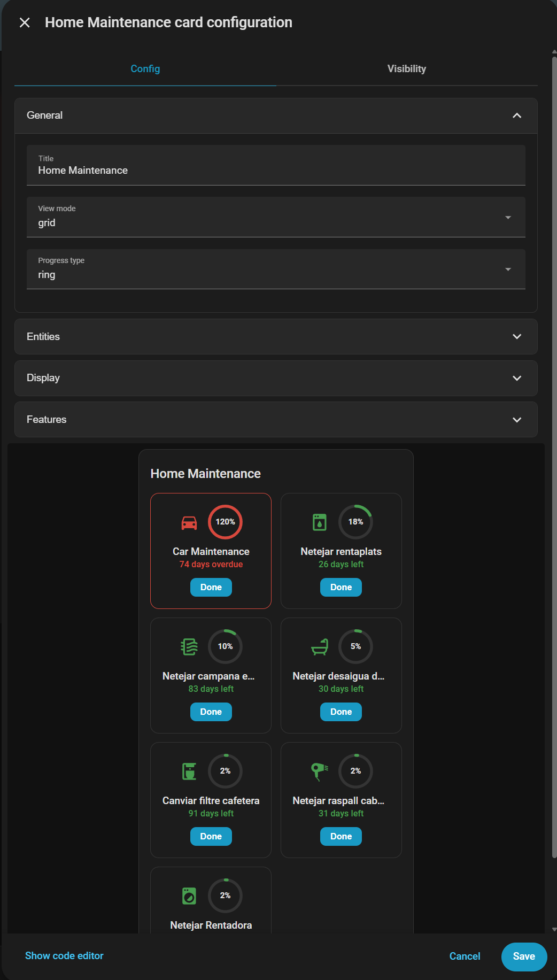This screenshot has width=557, height=980.
Task: Switch to the Visibility tab
Action: click(407, 69)
